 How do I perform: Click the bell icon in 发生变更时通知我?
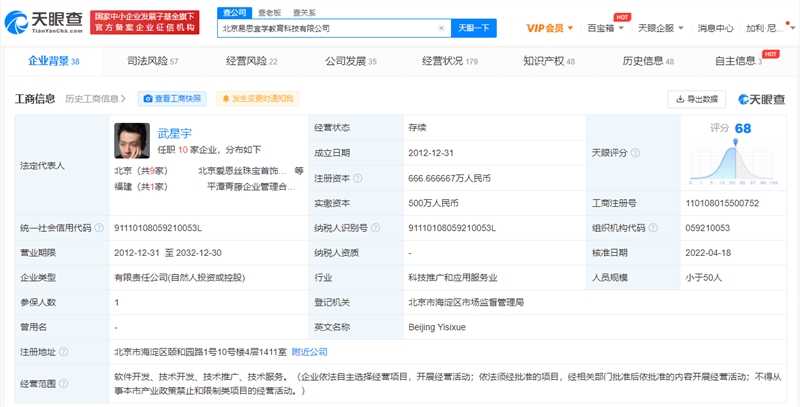(x=226, y=99)
